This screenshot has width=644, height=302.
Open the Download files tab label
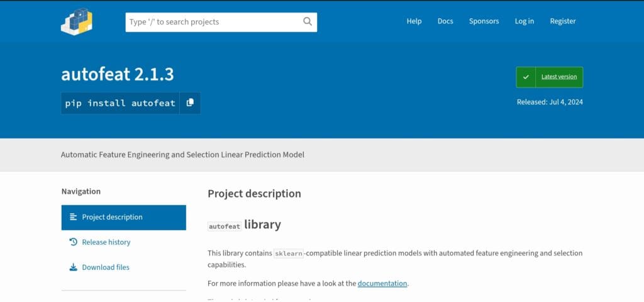tap(106, 267)
